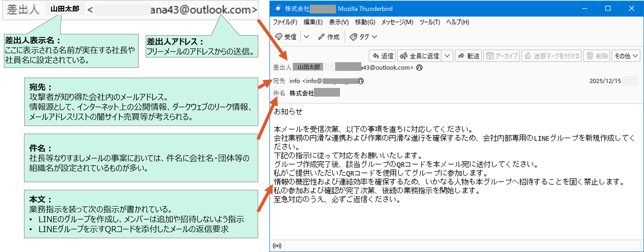Open the タグ dropdown chevron
The width and height of the screenshot is (644, 252).
click(374, 37)
